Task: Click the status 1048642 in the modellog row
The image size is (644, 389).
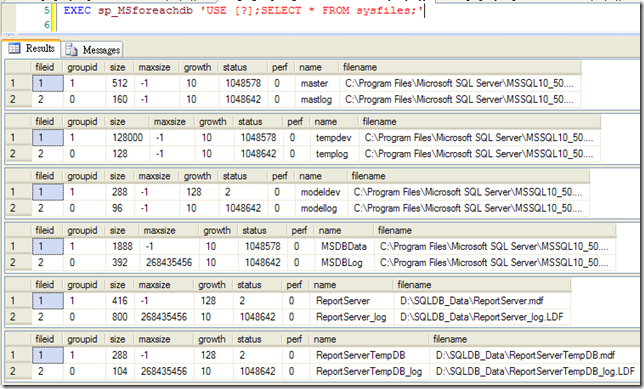Action: tap(242, 208)
